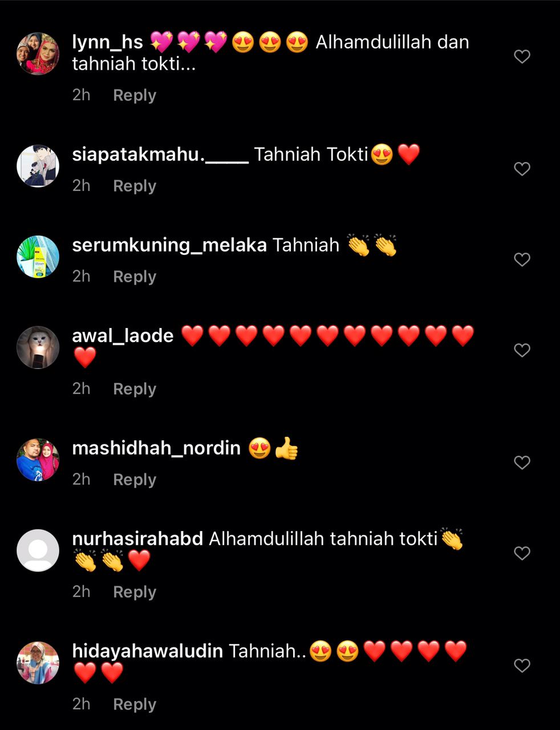Screen dimensions: 560x730
Task: Like the comment by lynn_hs
Action: [x=522, y=56]
